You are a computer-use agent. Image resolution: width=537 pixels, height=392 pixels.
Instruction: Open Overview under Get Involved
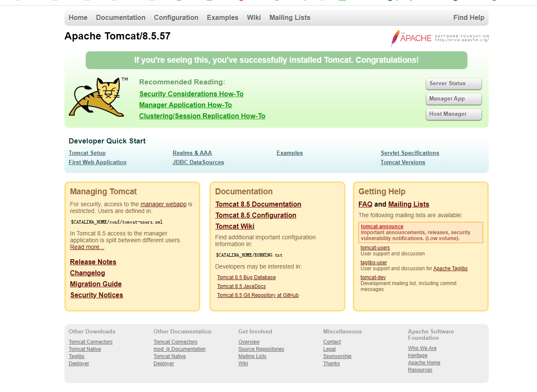coord(249,342)
